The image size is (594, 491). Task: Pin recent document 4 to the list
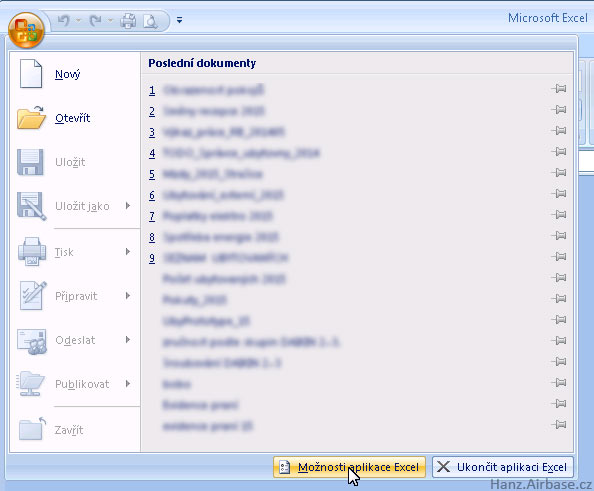click(559, 152)
